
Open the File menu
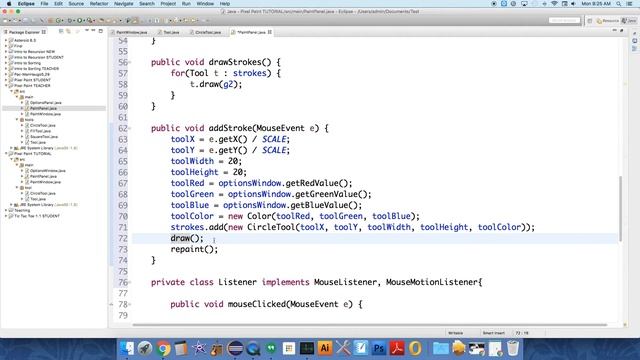click(44, 4)
